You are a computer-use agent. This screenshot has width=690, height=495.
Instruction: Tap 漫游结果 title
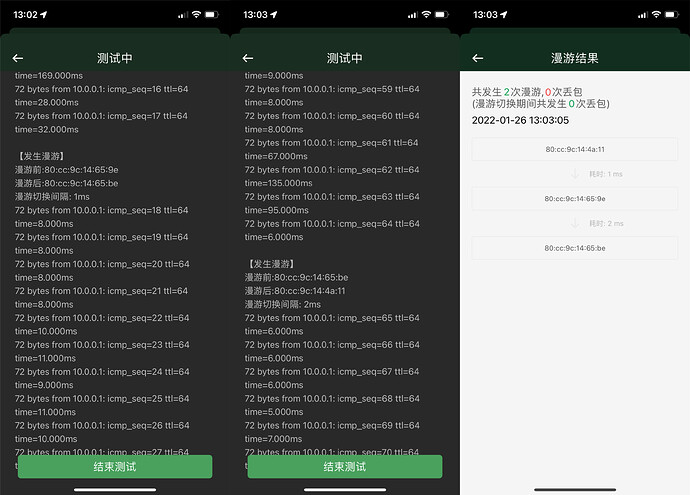(575, 58)
